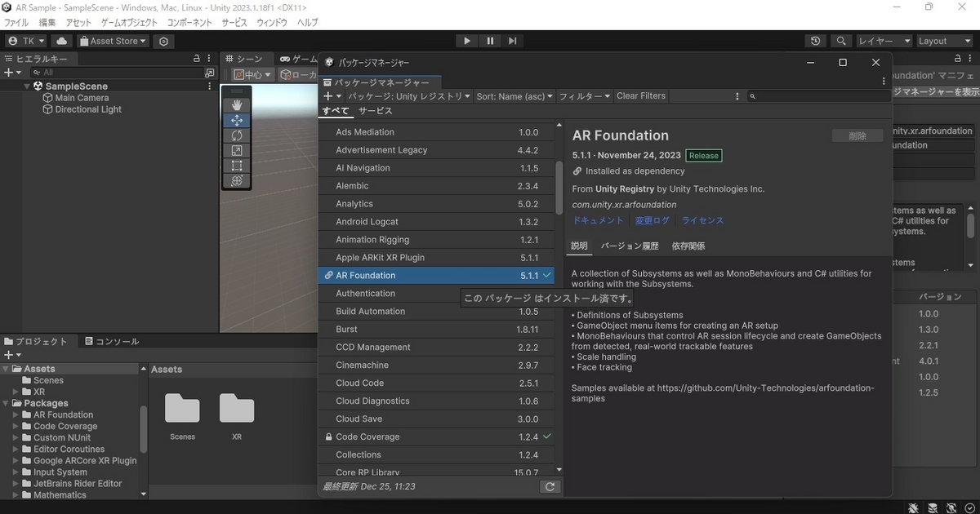Screen dimensions: 980x514
Task: Open the package Changelog link
Action: [x=653, y=220]
